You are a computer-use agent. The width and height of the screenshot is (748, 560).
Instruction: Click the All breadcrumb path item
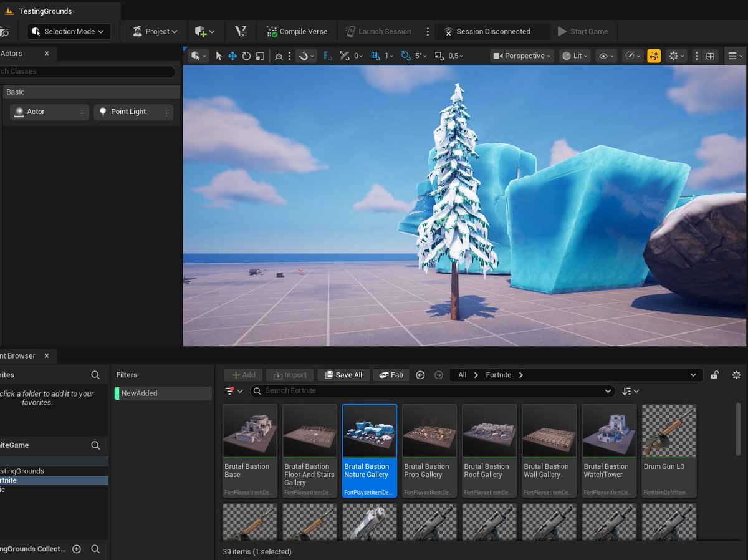(462, 375)
